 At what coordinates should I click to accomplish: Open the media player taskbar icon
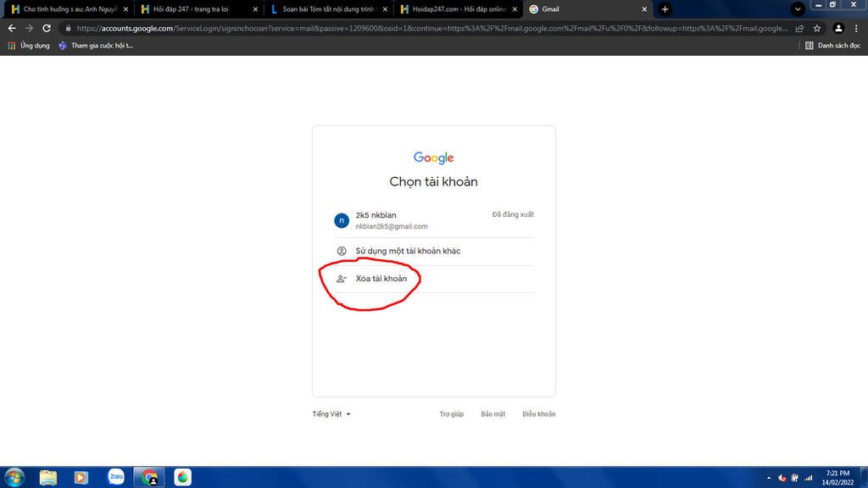coord(81,477)
